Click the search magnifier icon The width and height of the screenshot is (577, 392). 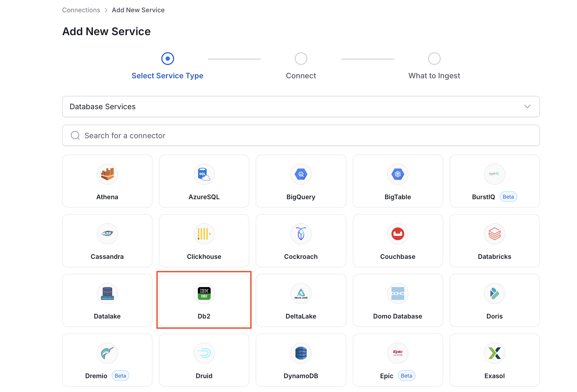coord(75,135)
